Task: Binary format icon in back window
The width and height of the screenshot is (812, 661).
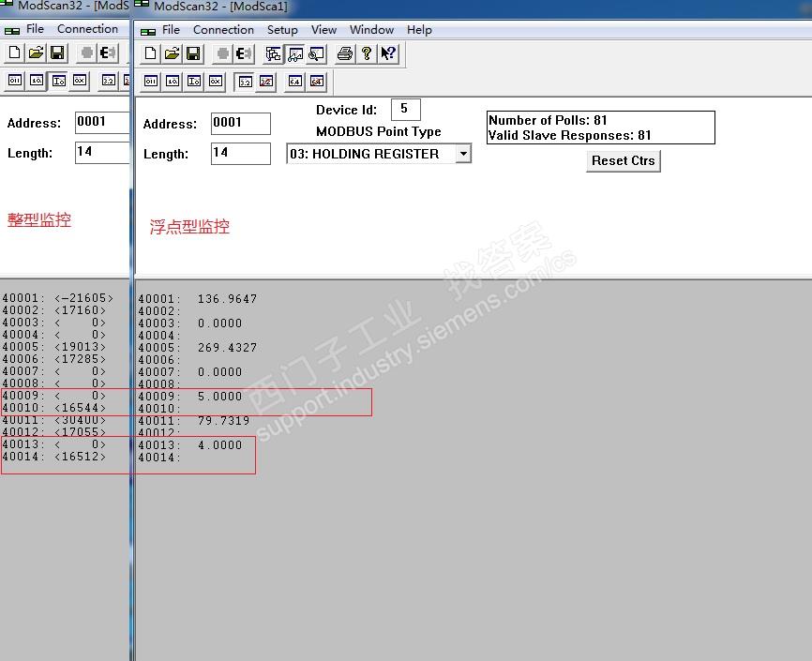Action: tap(15, 81)
